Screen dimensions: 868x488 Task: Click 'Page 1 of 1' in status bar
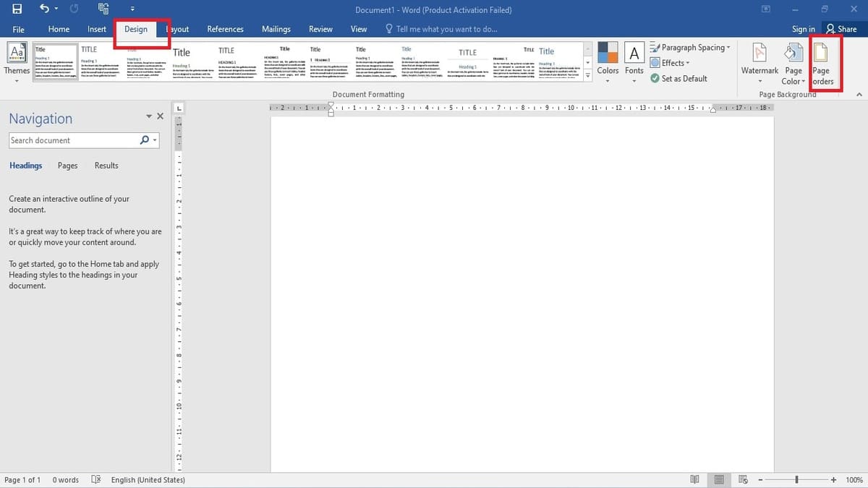coord(22,480)
